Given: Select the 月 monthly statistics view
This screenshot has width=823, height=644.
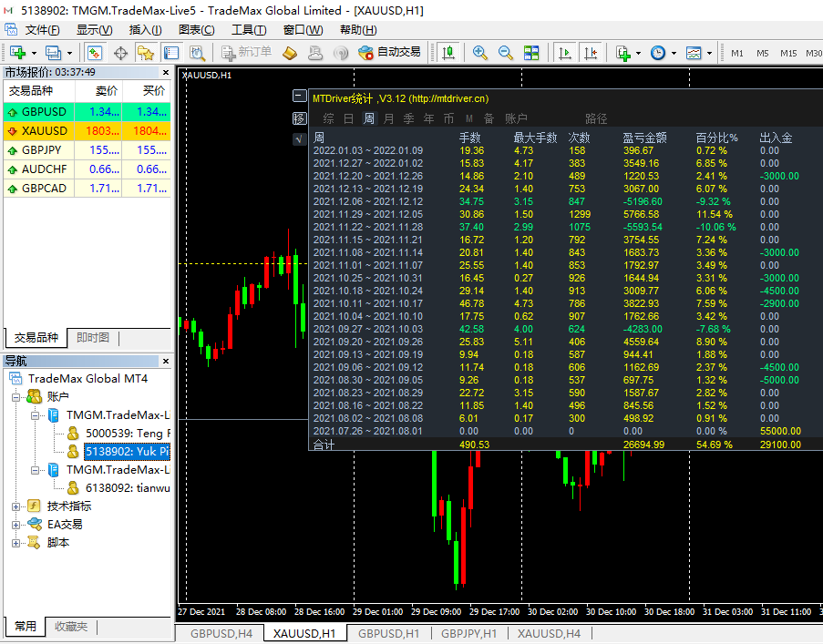Looking at the screenshot, I should pos(389,118).
